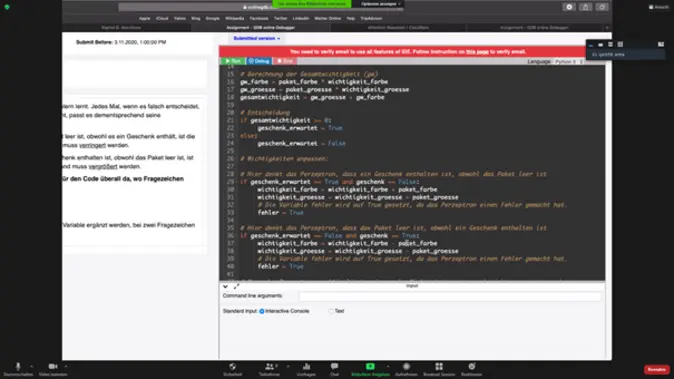Open Zoom security shield options
Image resolution: width=674 pixels, height=379 pixels.
coord(233,367)
